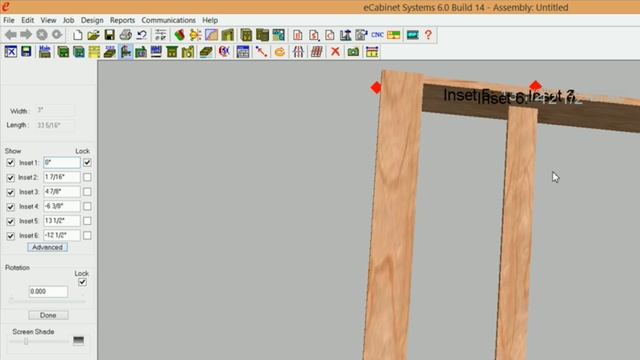This screenshot has width=640, height=360.
Task: Open the settings preferences icon
Action: [160, 35]
